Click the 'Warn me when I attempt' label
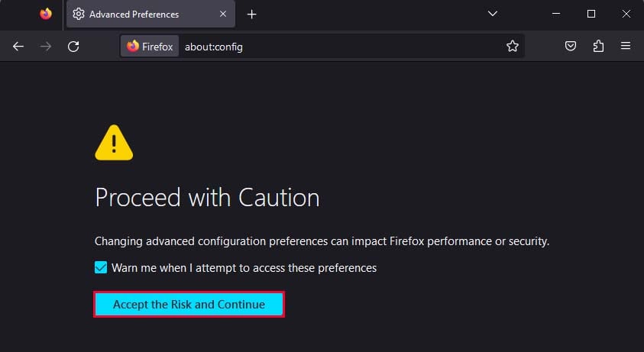This screenshot has width=644, height=352. 244,268
